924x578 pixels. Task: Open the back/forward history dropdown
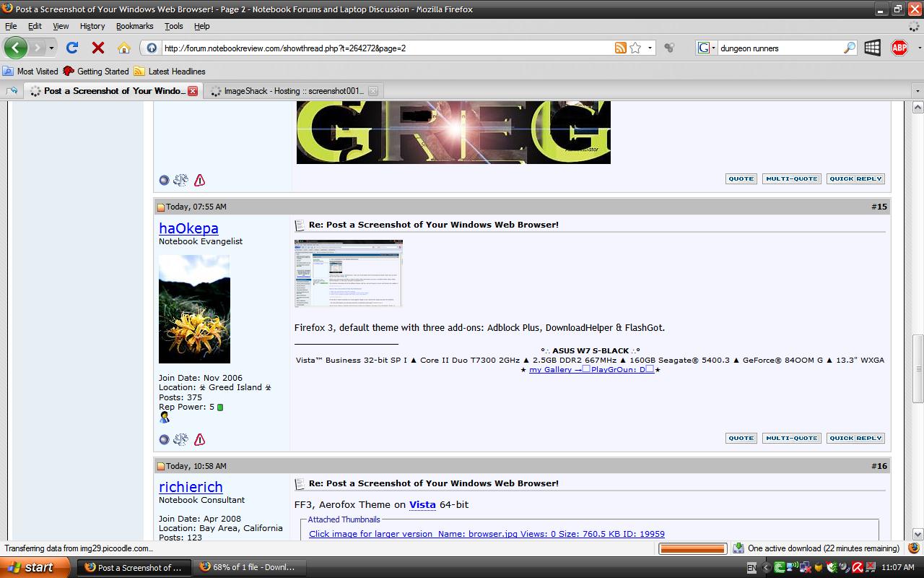51,48
